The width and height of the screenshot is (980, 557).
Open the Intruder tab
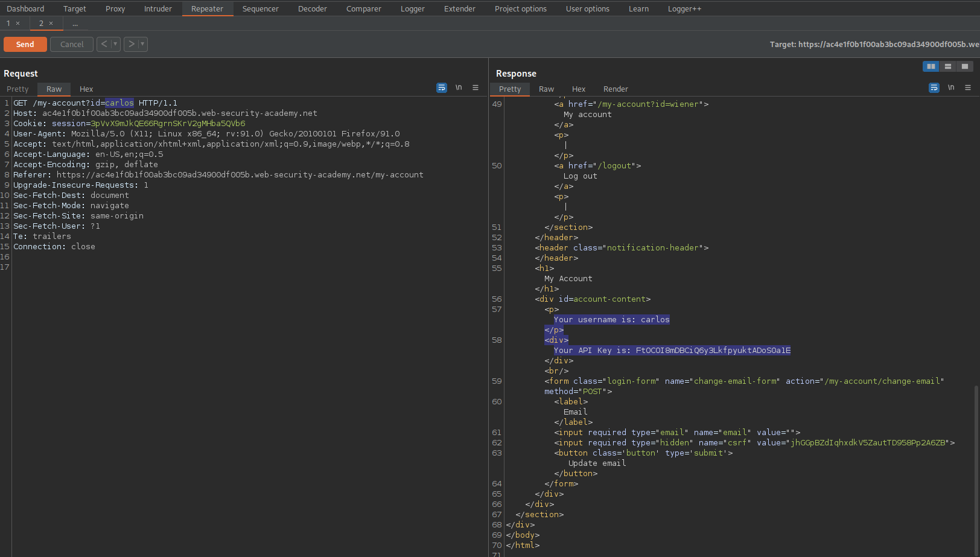pos(158,8)
